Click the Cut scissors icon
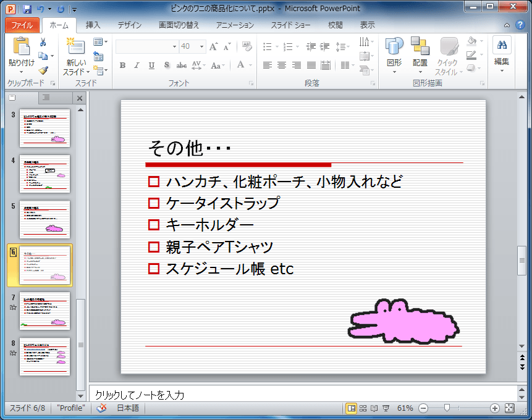 pyautogui.click(x=43, y=42)
